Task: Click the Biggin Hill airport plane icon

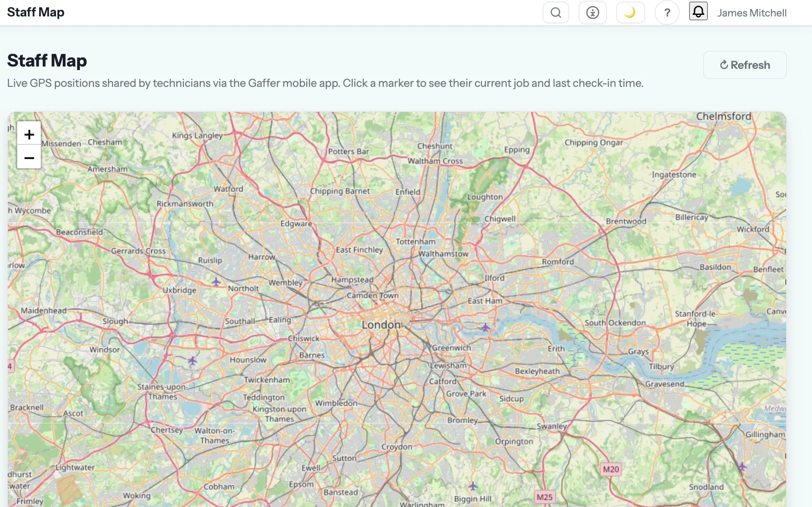Action: pyautogui.click(x=473, y=486)
